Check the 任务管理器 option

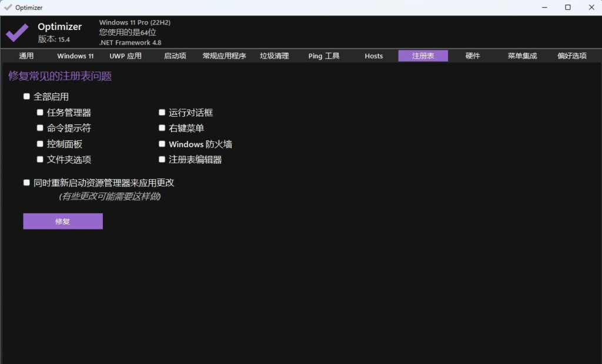pos(40,112)
